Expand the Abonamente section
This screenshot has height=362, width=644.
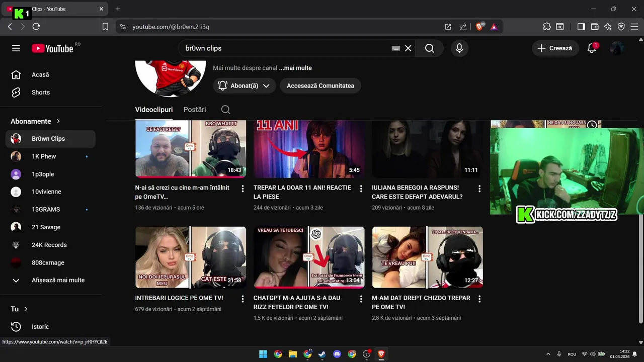[35, 121]
